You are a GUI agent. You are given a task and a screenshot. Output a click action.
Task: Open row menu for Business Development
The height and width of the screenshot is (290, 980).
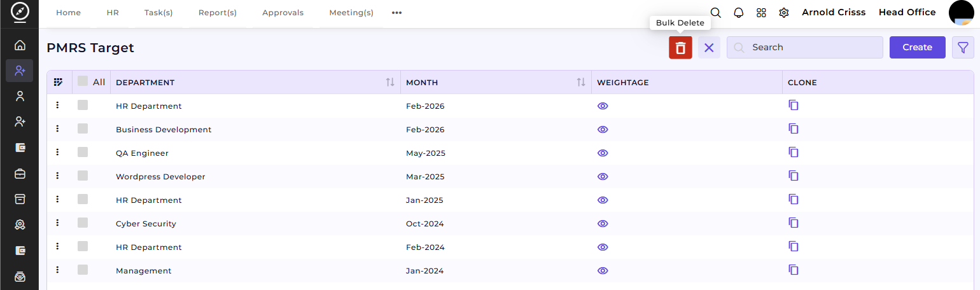pyautogui.click(x=57, y=128)
